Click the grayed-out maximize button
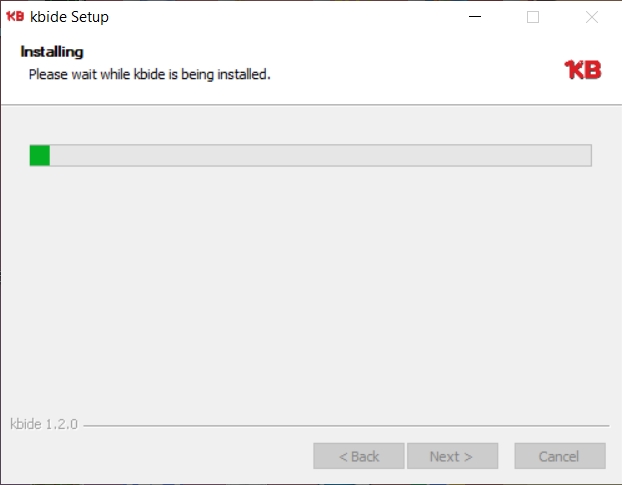Screen dimensions: 622x485 point(533,17)
